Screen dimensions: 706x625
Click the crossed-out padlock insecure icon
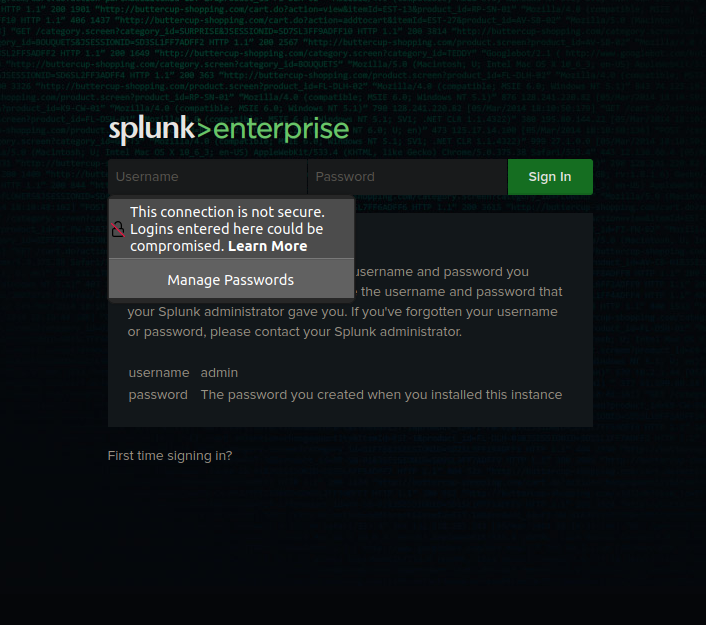tap(118, 229)
